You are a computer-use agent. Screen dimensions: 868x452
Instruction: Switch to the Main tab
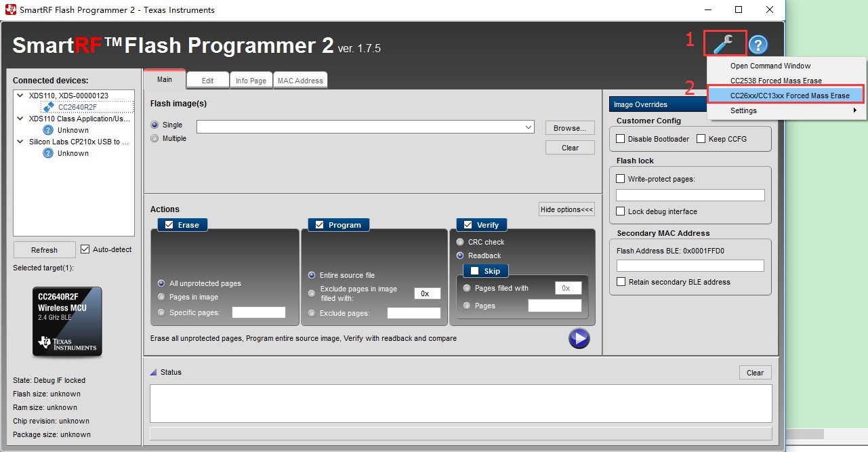click(x=165, y=79)
